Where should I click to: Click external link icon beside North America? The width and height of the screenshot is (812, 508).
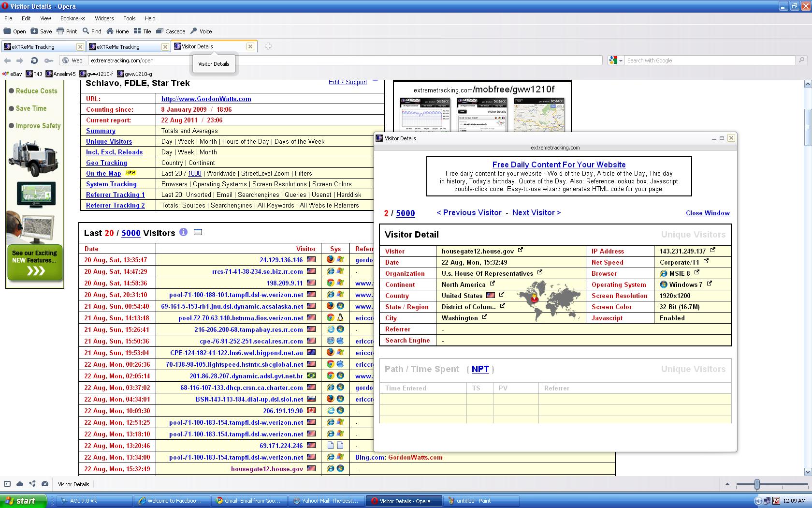click(492, 284)
